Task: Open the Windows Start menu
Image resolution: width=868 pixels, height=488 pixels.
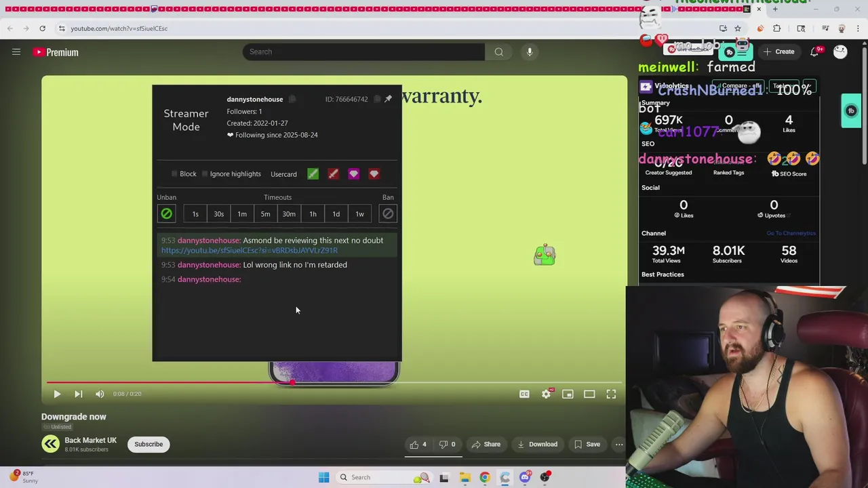Action: [323, 477]
